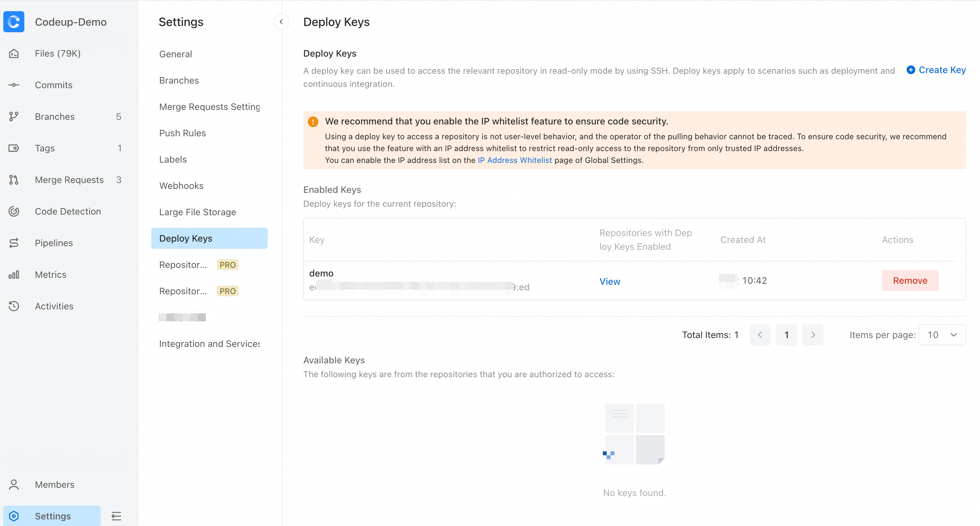
Task: Click the Activities history icon
Action: point(14,306)
